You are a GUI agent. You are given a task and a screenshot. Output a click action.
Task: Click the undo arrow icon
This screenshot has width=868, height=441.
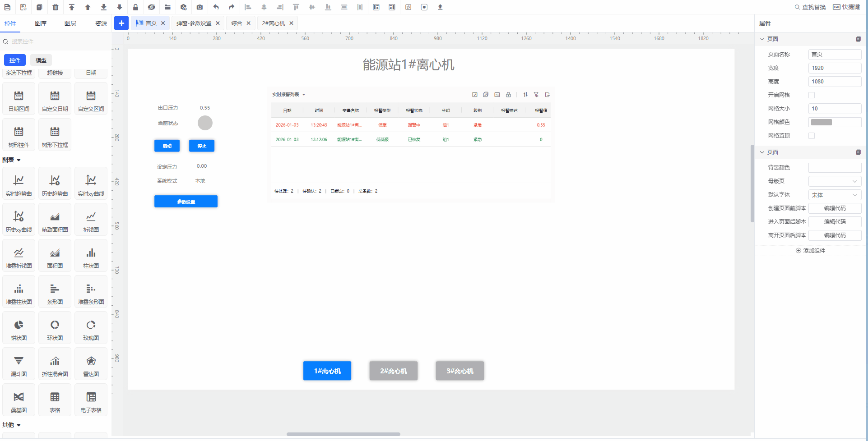coord(216,7)
